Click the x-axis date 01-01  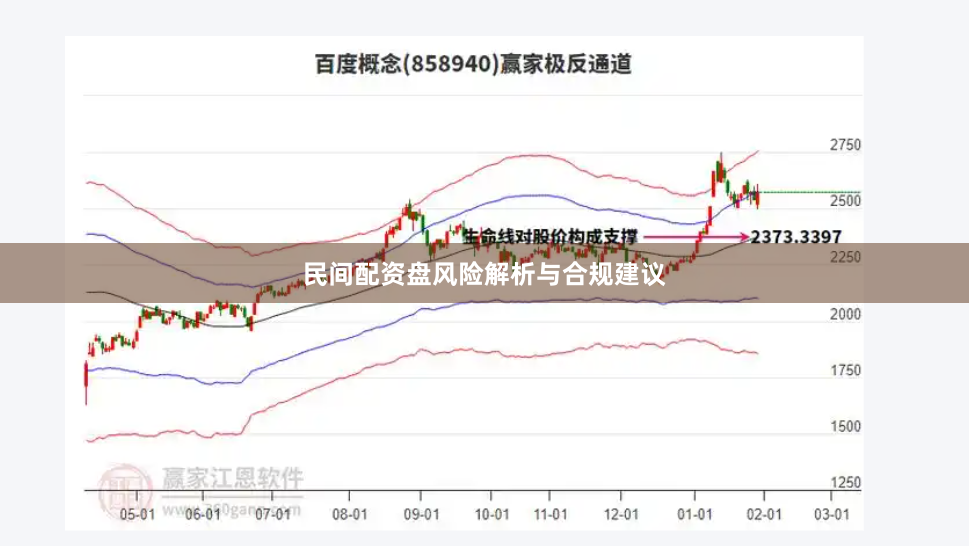point(695,514)
